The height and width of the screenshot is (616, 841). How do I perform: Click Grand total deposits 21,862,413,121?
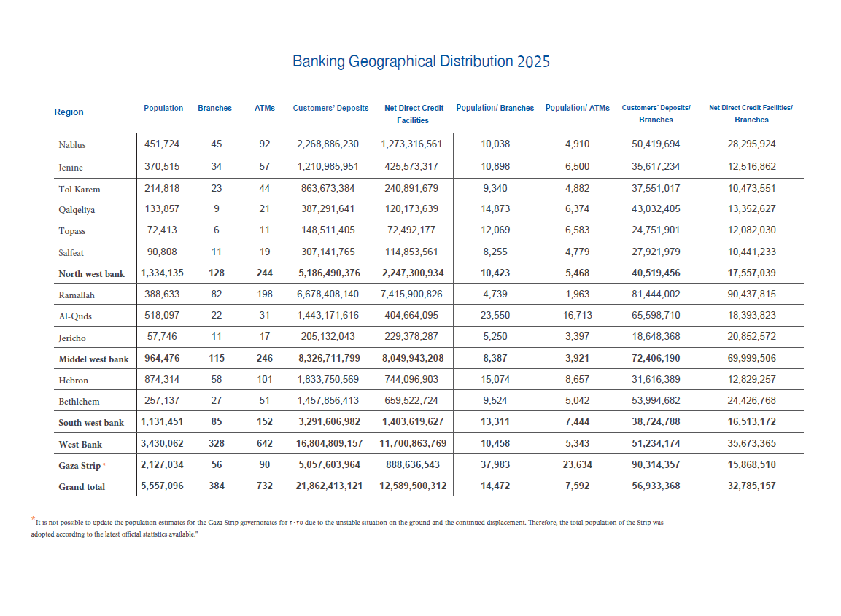pos(329,486)
